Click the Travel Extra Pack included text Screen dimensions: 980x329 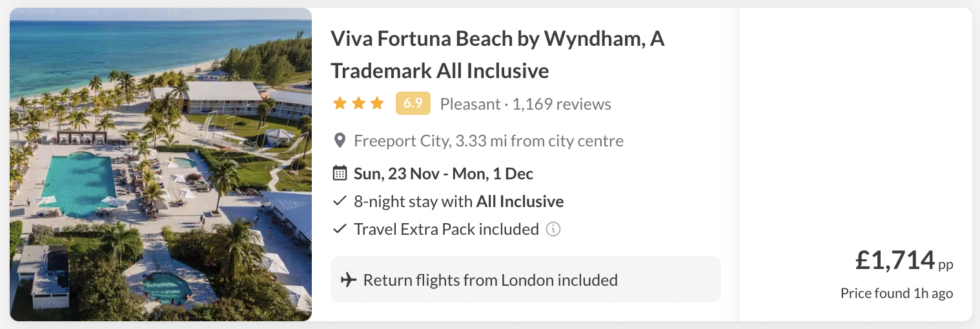click(x=446, y=229)
